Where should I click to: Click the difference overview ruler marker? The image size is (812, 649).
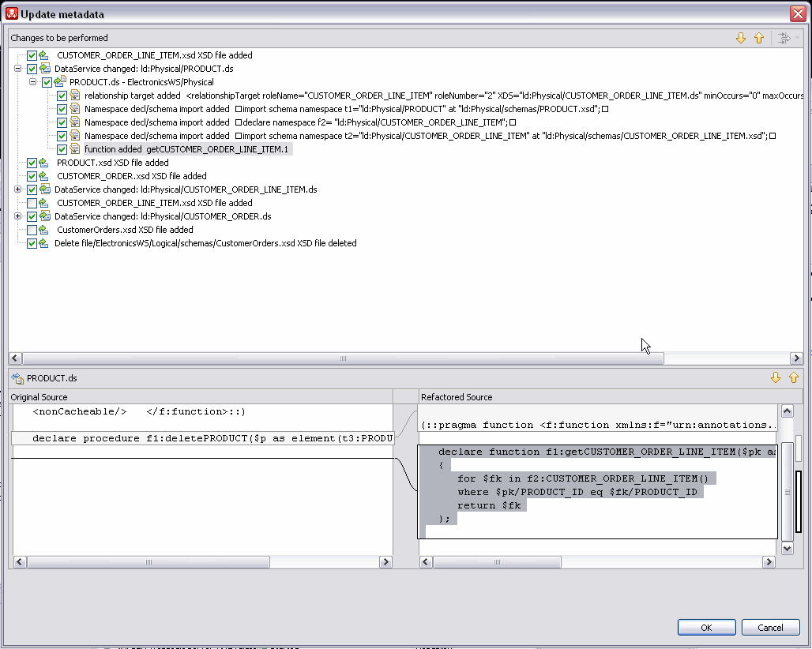798,501
